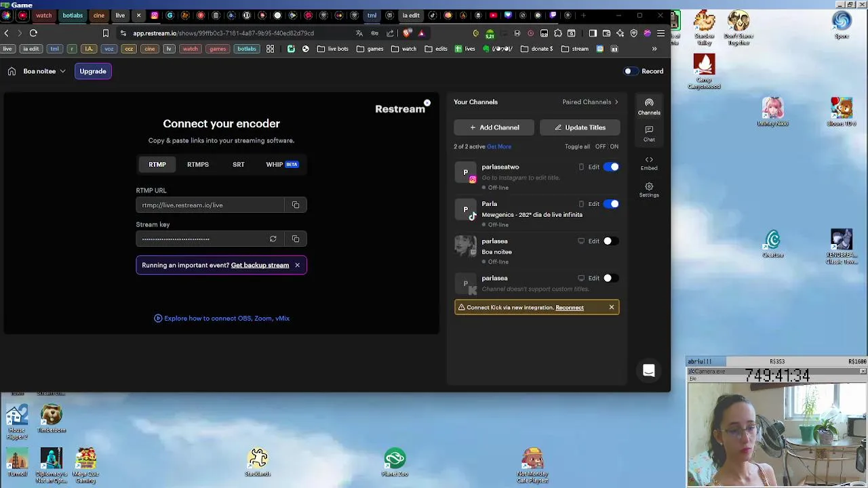The width and height of the screenshot is (868, 488).
Task: Open the support chat bubble
Action: pyautogui.click(x=649, y=370)
